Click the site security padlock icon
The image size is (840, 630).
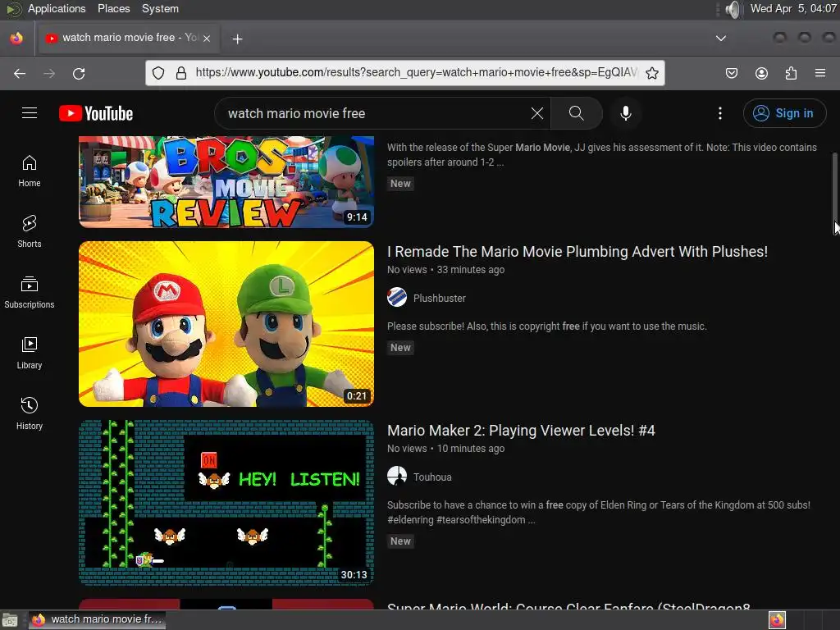[x=181, y=73]
